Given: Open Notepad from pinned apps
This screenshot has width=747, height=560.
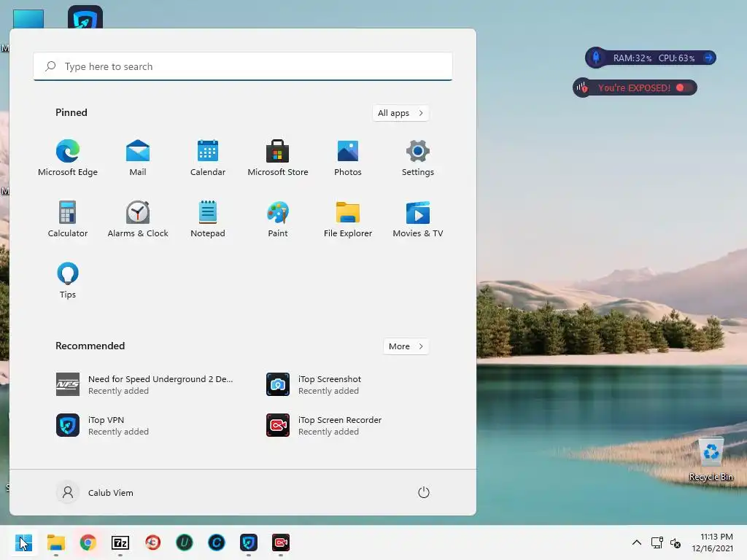Looking at the screenshot, I should pyautogui.click(x=208, y=219).
